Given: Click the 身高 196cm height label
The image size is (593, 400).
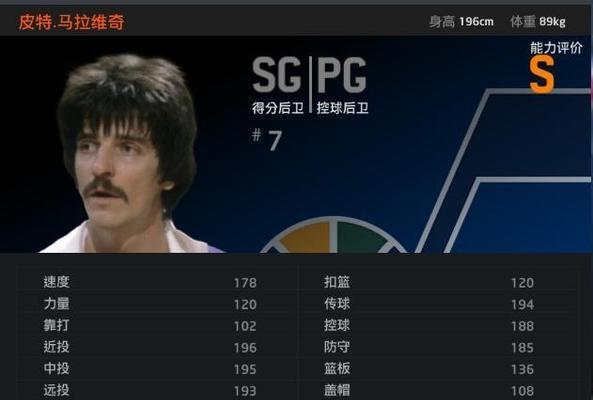Looking at the screenshot, I should (x=461, y=22).
